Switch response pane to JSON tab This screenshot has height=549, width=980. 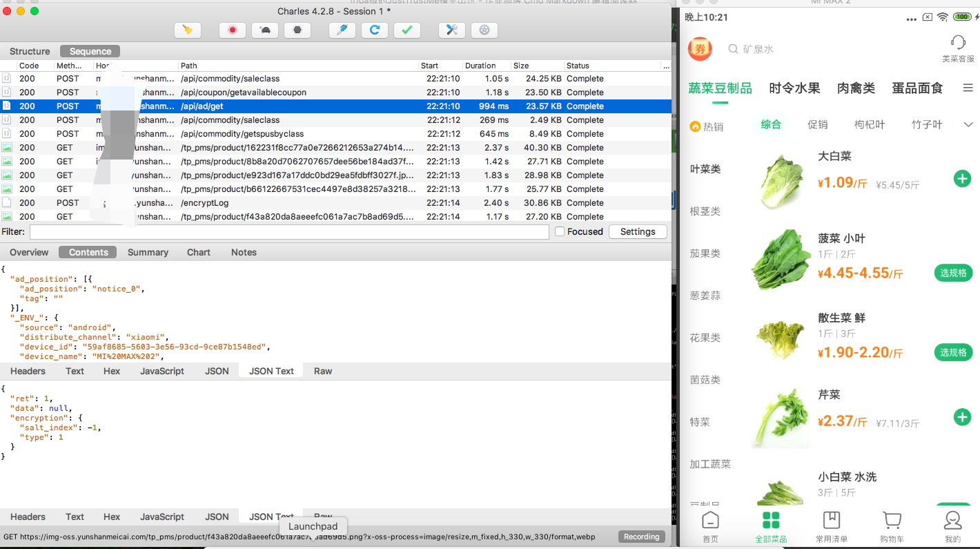pos(217,517)
